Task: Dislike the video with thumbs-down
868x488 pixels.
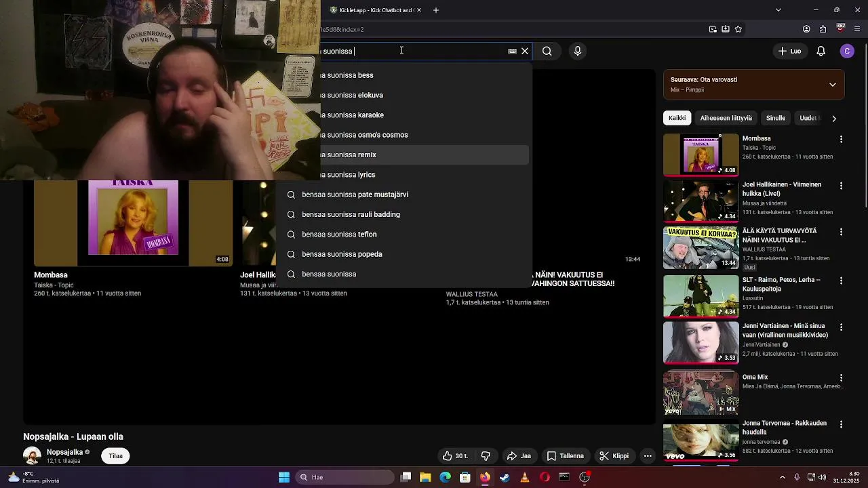Action: point(486,456)
